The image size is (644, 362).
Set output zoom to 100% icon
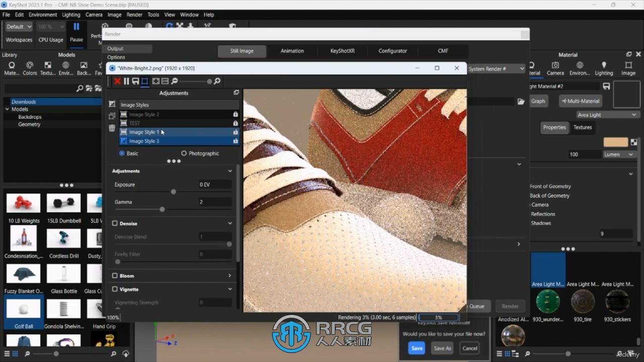point(165,81)
